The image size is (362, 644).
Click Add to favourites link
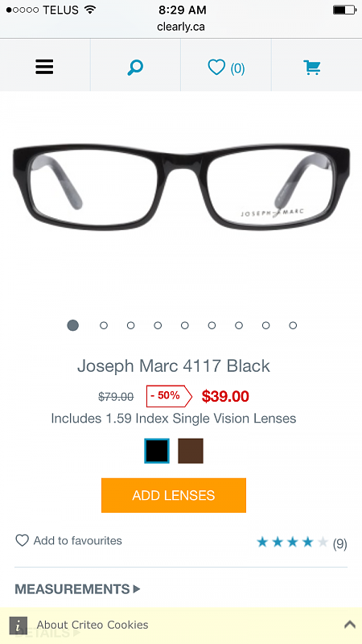(x=77, y=540)
